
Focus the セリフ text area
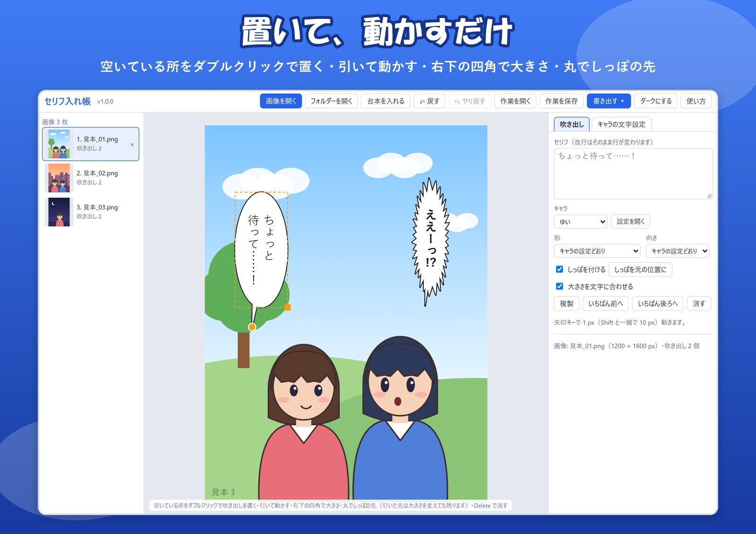point(633,173)
